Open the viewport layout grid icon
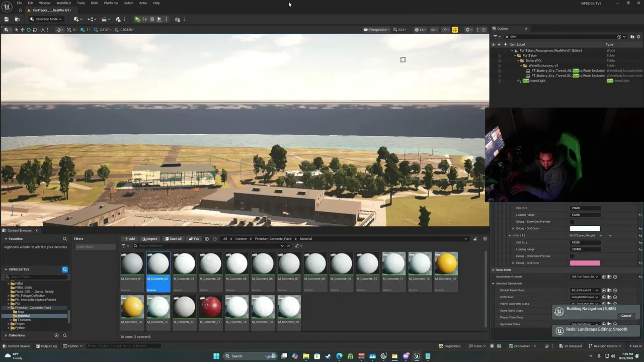This screenshot has width=644, height=362. coord(484,30)
